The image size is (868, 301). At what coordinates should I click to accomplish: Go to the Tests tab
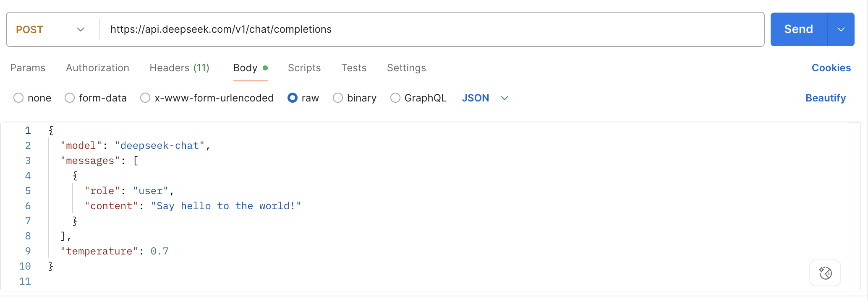(354, 68)
